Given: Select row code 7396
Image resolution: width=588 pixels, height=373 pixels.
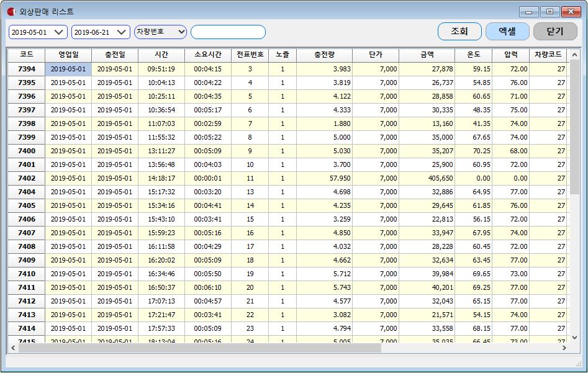Looking at the screenshot, I should (x=27, y=96).
